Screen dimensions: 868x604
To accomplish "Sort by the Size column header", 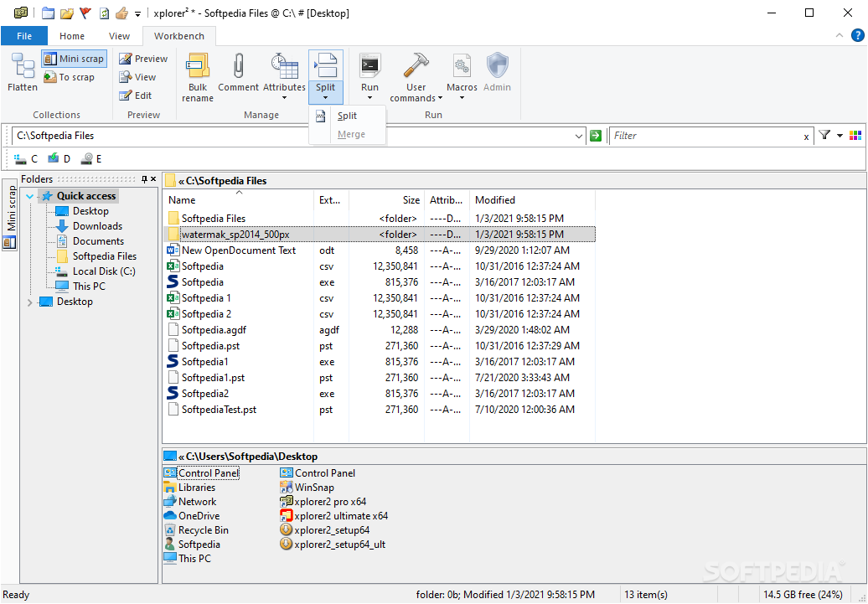I will pyautogui.click(x=386, y=200).
